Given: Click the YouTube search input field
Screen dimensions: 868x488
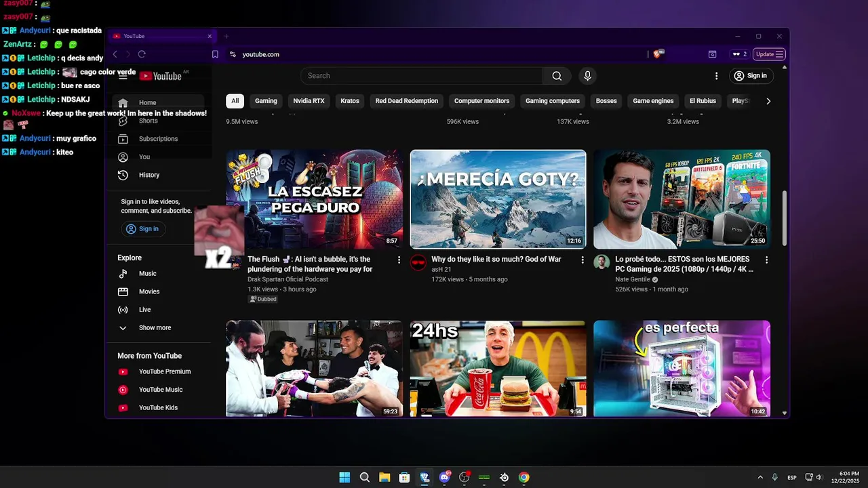Looking at the screenshot, I should tap(421, 76).
